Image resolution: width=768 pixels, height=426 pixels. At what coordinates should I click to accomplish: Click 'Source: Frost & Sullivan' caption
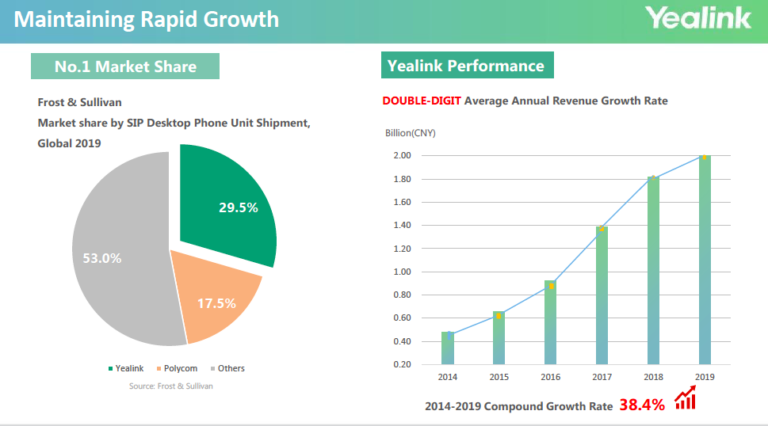coord(171,386)
